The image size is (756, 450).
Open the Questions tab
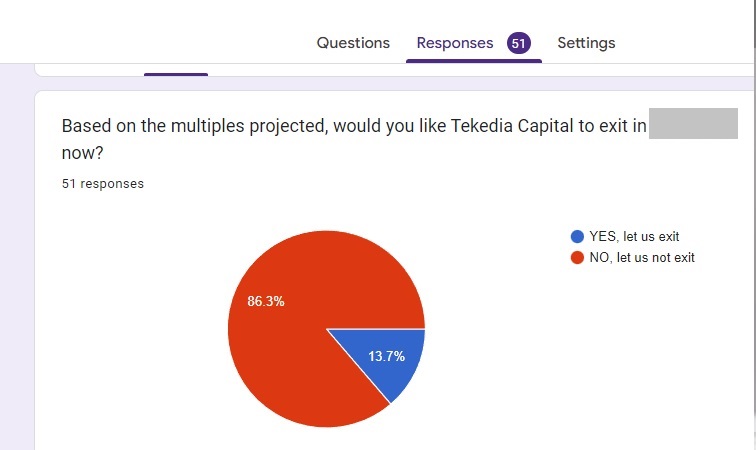tap(353, 43)
